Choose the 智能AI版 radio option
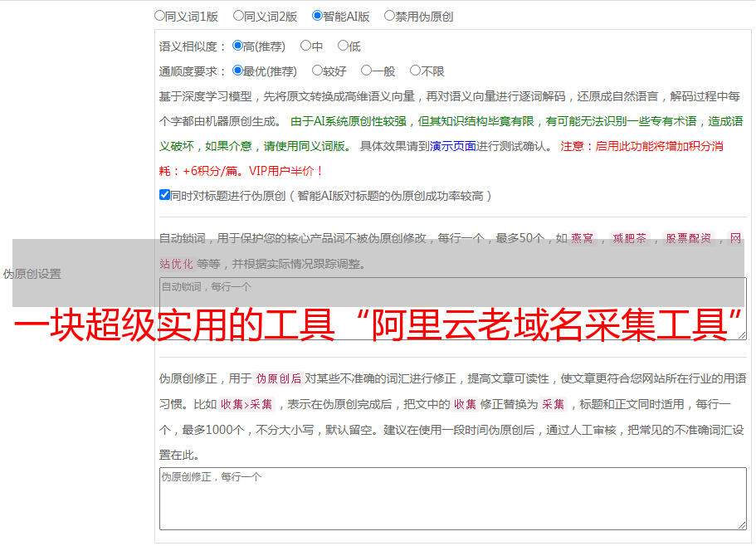 pos(317,16)
